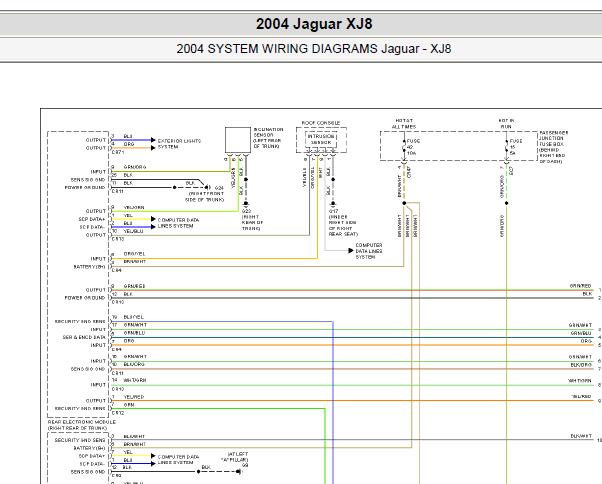Click the '2004 SYSTEM WIRING DIAGRAMS Jaguar - XJ8' subtitle
The width and height of the screenshot is (602, 484).
coord(314,49)
